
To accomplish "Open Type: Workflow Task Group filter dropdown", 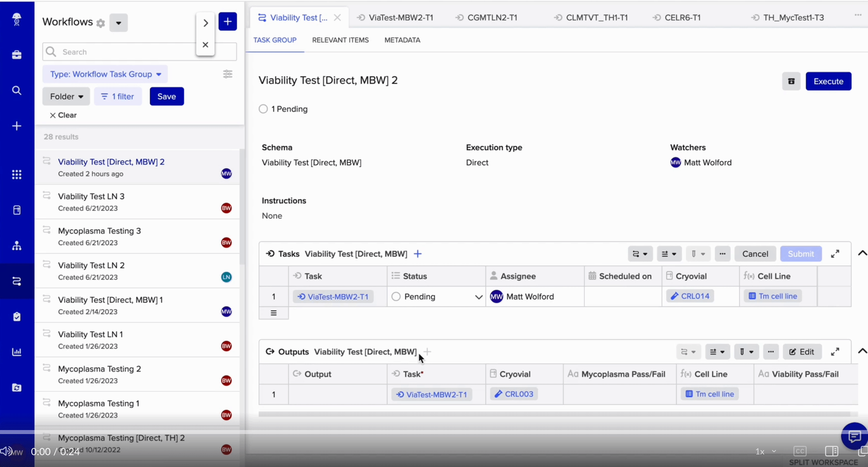I will [x=105, y=74].
